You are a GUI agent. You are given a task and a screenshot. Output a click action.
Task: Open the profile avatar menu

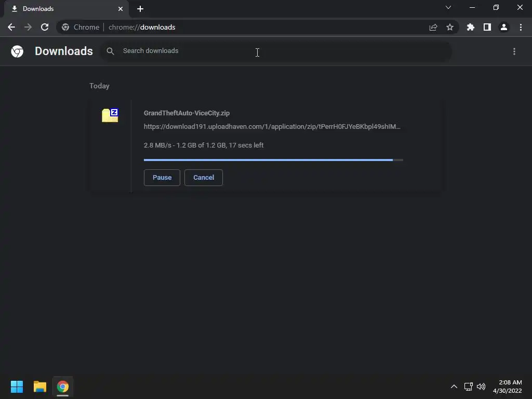tap(504, 27)
